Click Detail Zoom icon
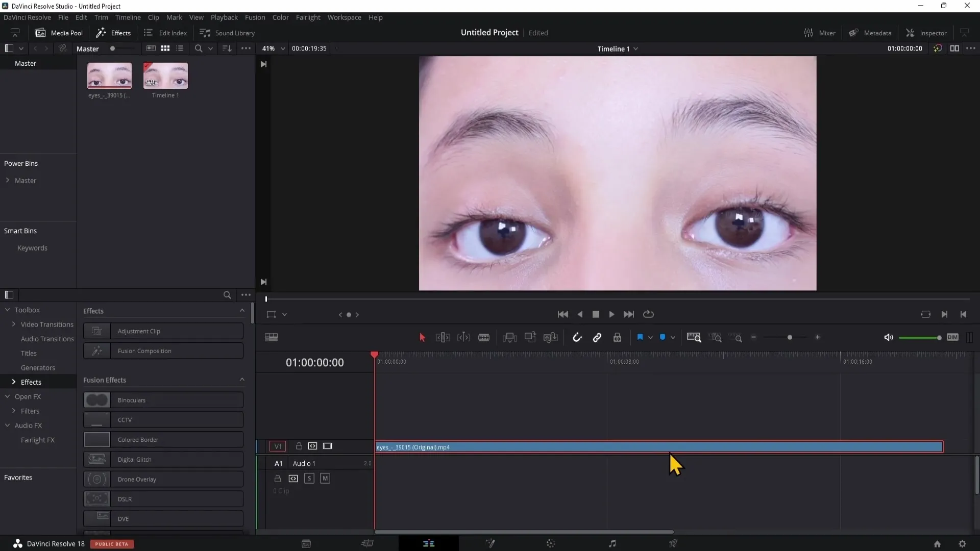 pos(716,337)
